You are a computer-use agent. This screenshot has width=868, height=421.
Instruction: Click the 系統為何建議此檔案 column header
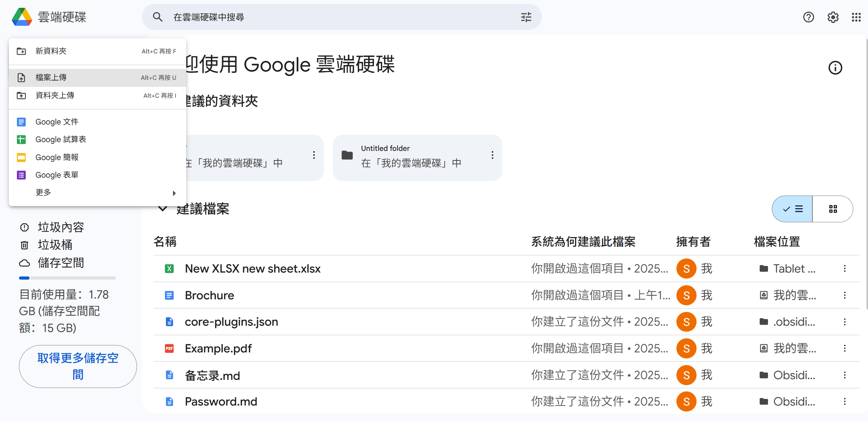[x=583, y=242]
